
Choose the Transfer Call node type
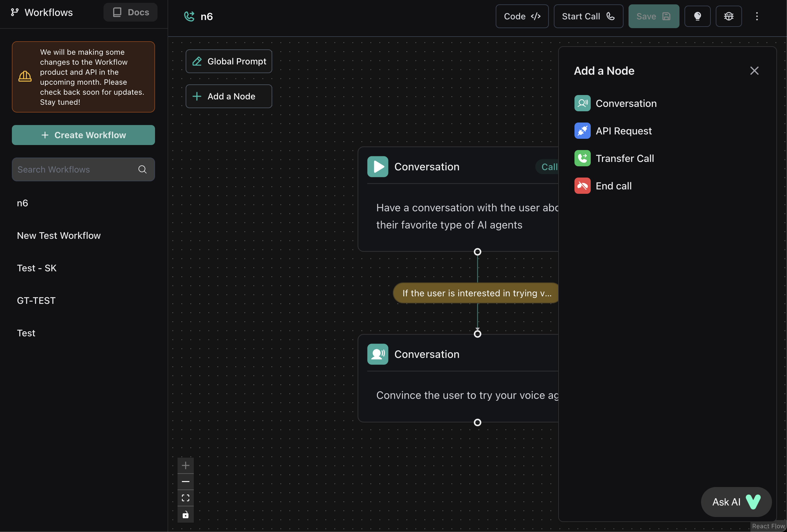coord(624,158)
